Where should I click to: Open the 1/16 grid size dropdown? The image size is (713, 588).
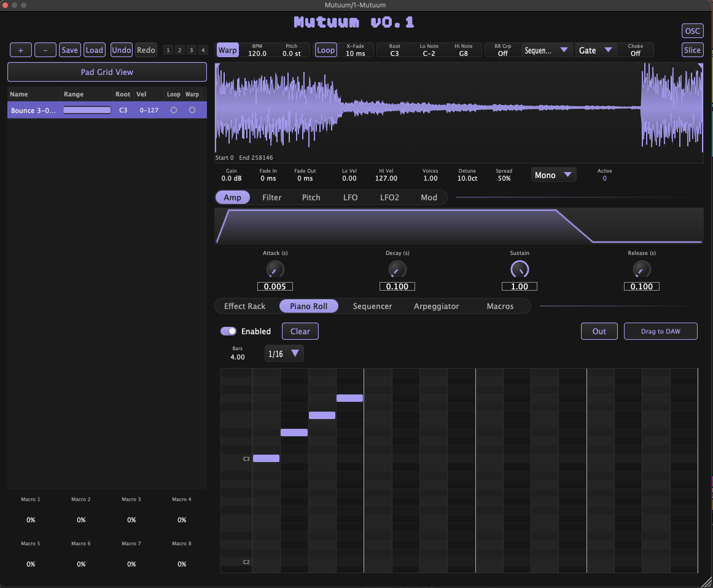(x=284, y=354)
